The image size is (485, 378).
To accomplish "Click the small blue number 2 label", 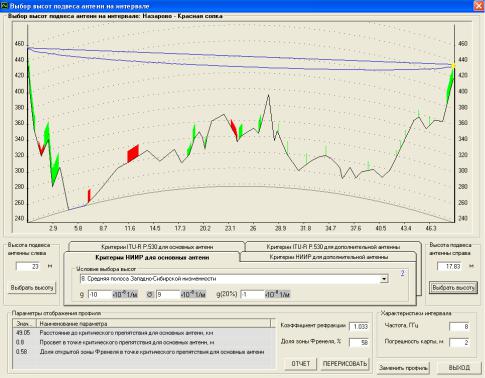I will [402, 274].
